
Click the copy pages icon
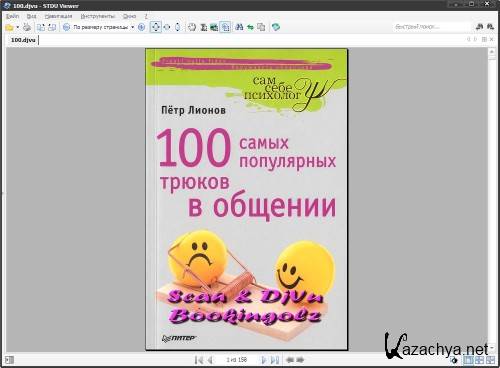pyautogui.click(x=261, y=27)
